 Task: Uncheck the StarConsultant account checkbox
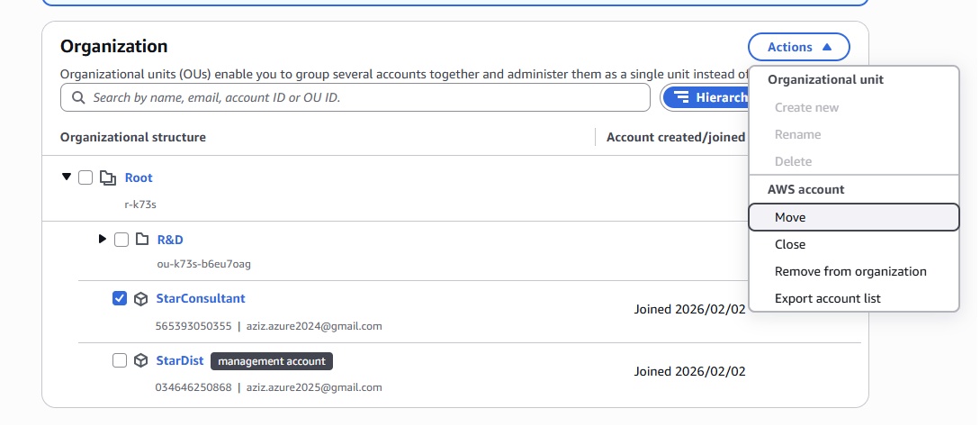point(120,299)
